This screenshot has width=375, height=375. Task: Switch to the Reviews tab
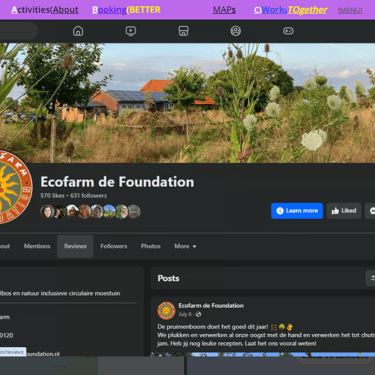75,246
